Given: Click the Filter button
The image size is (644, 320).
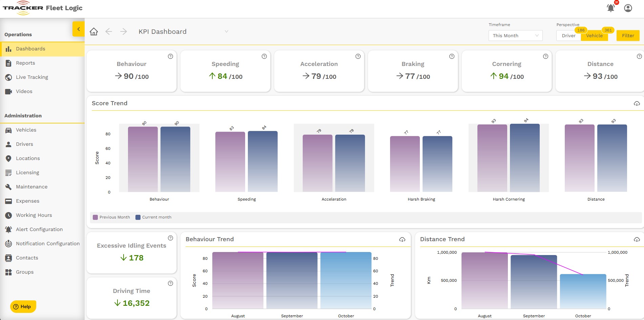Looking at the screenshot, I should (628, 36).
